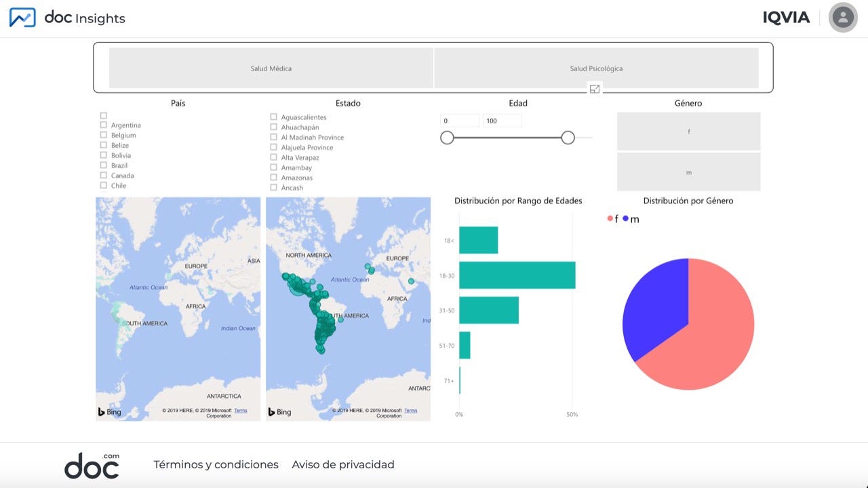868x488 pixels.
Task: Open the user profile avatar menu
Action: (x=843, y=18)
